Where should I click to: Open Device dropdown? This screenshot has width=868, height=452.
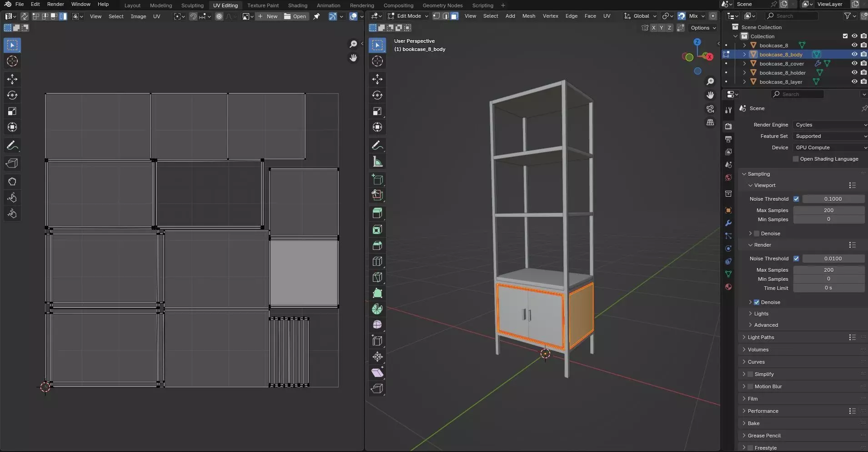click(830, 147)
